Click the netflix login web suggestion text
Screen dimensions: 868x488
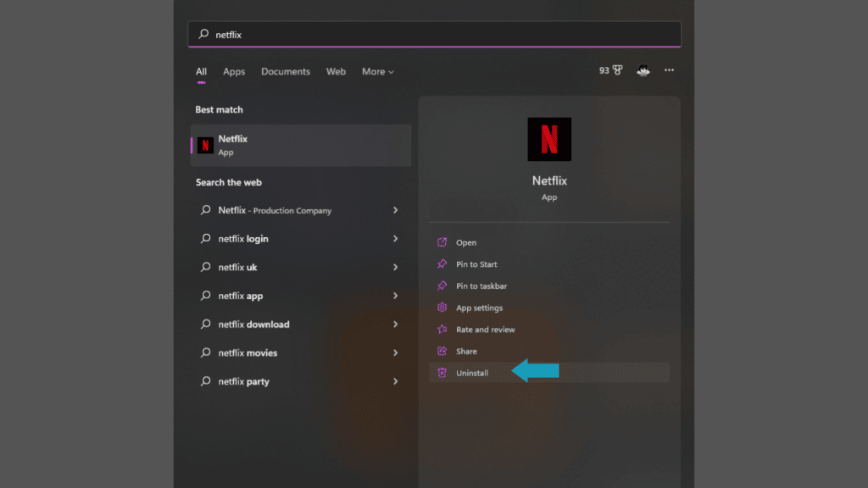(243, 238)
